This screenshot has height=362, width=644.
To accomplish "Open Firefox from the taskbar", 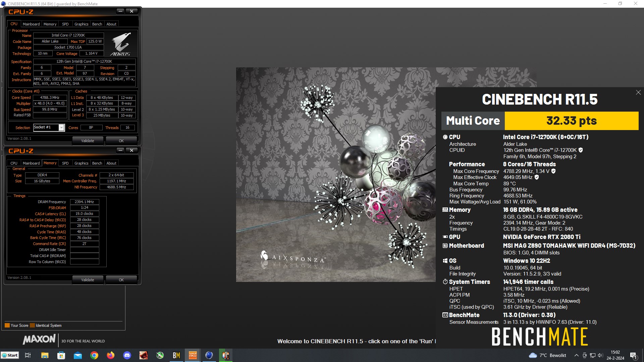I will [111, 355].
